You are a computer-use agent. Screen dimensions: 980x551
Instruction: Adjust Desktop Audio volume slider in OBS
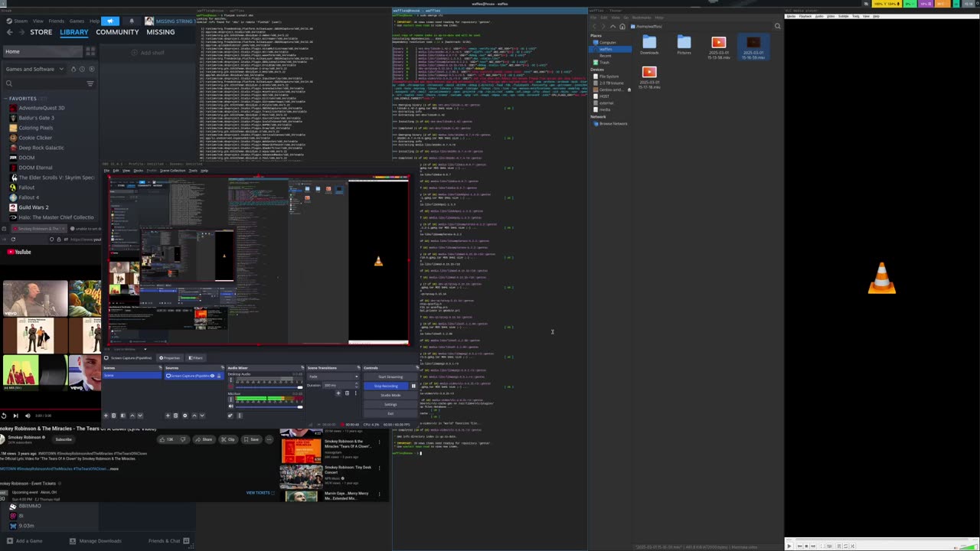[x=269, y=387]
